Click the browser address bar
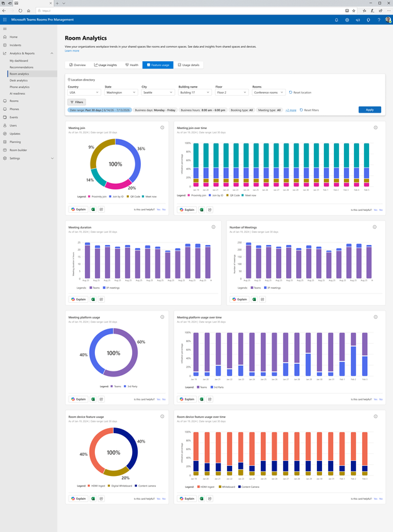 [x=190, y=11]
